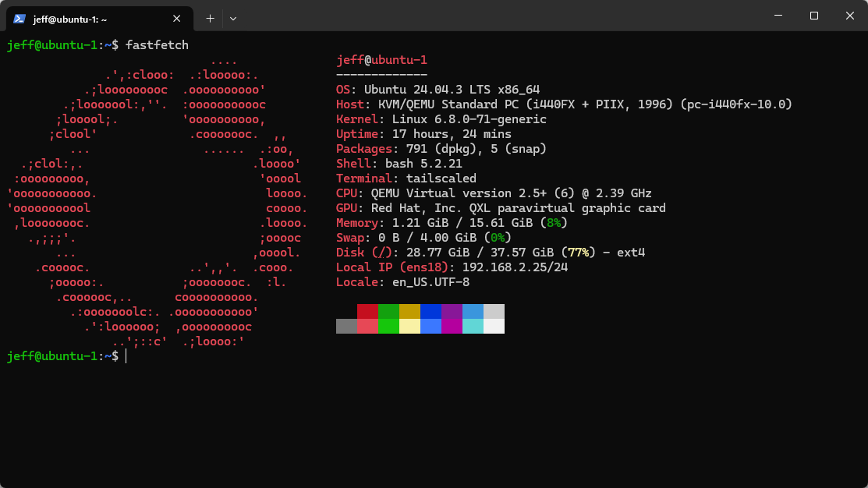Click the pale yellow swatch in bottom row
Viewport: 868px width, 488px height.
coord(409,326)
